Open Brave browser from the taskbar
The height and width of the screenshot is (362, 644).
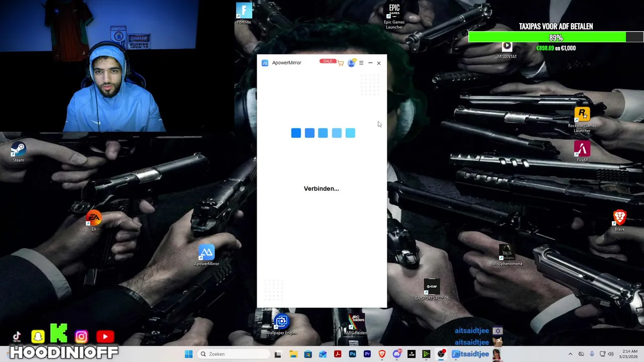point(382,354)
